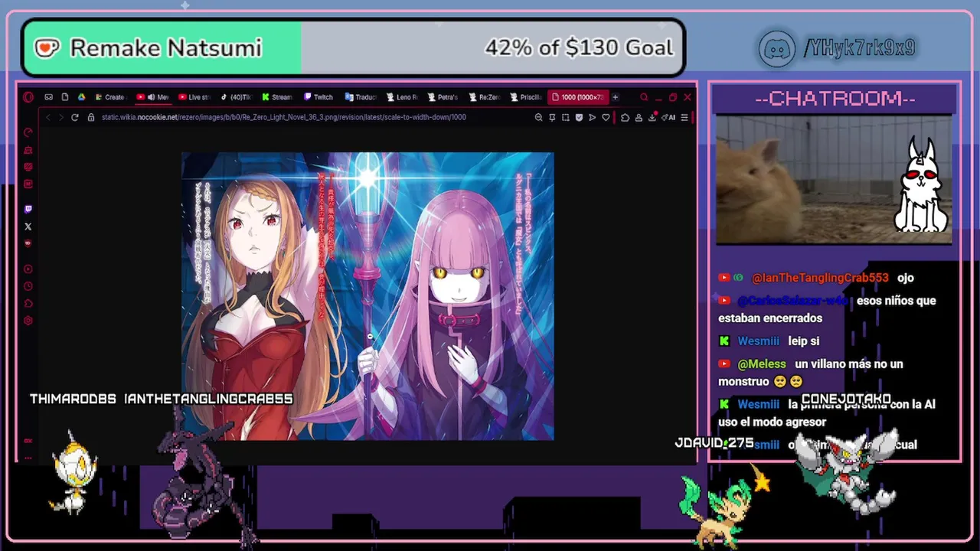Viewport: 980px width, 551px height.
Task: Open the Opera GX main menu logo
Action: tap(28, 97)
